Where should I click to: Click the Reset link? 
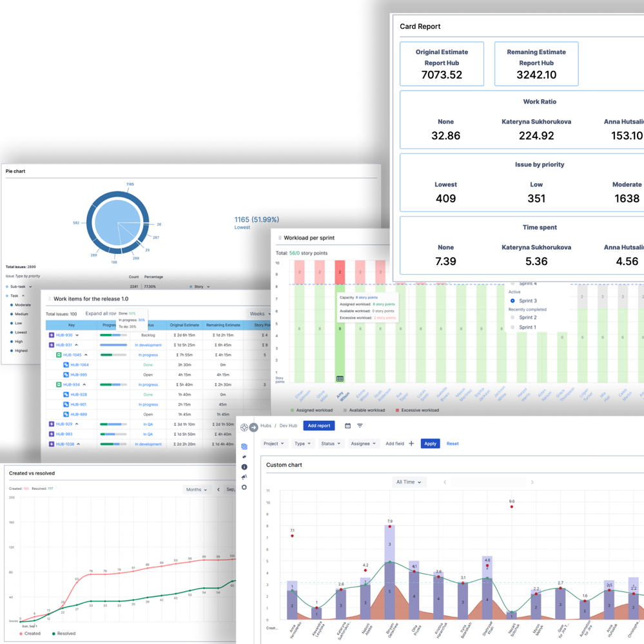453,444
